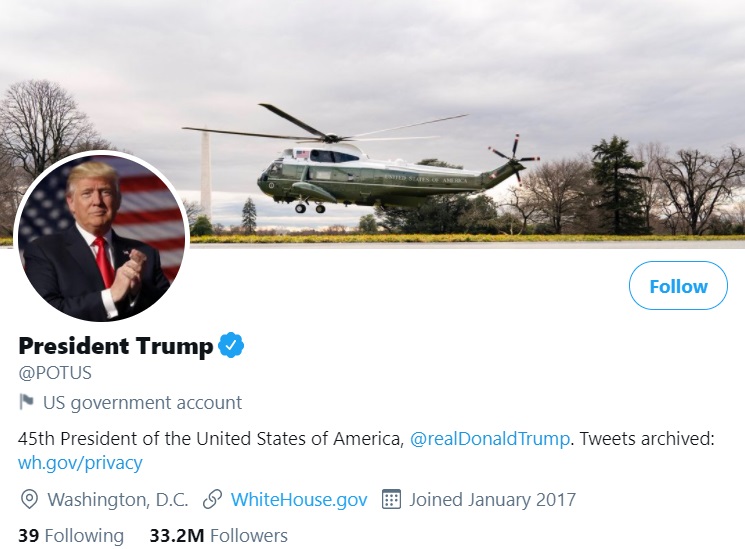View the 33.2M Followers list

pyautogui.click(x=218, y=536)
